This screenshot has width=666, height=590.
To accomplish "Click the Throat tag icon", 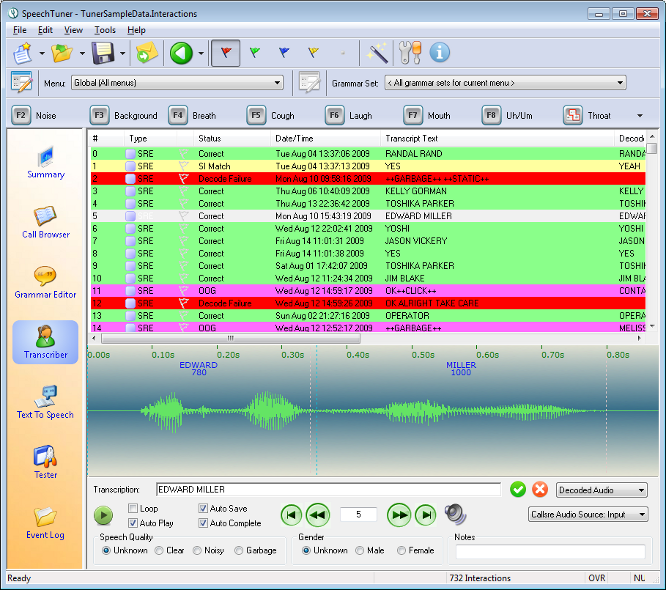I will pyautogui.click(x=573, y=115).
